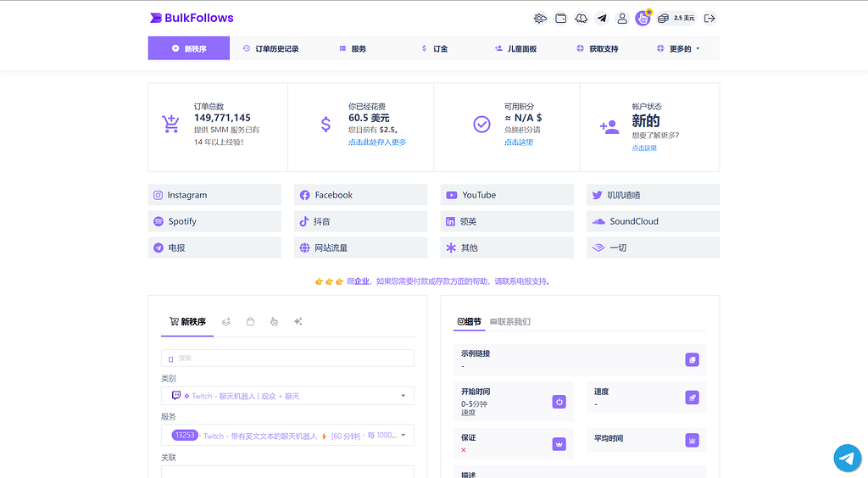The image size is (868, 478).
Task: Select the 领英 LinkedIn category button
Action: pos(507,221)
